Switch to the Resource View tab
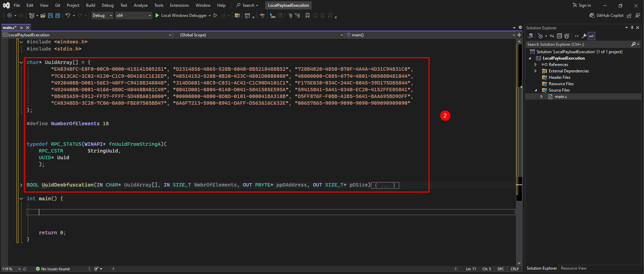This screenshot has height=274, width=644. tap(573, 268)
